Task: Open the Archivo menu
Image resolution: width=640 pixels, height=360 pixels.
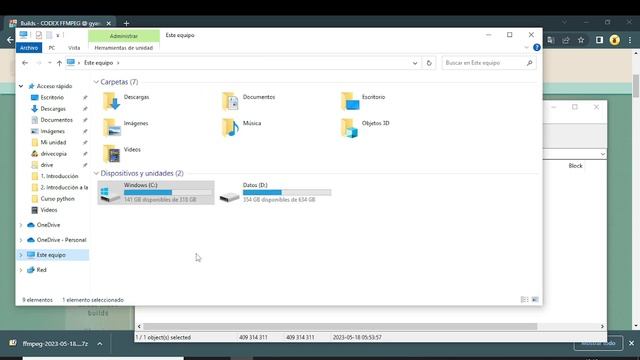Action: (29, 48)
